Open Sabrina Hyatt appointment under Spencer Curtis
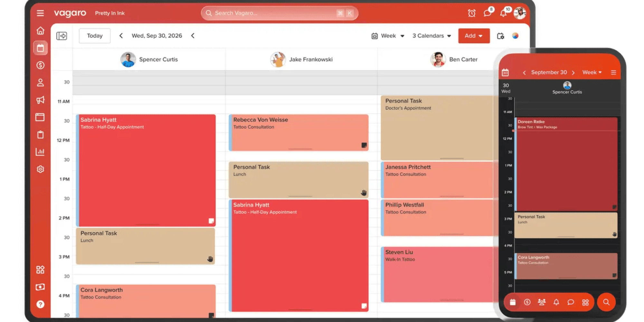 tap(146, 170)
